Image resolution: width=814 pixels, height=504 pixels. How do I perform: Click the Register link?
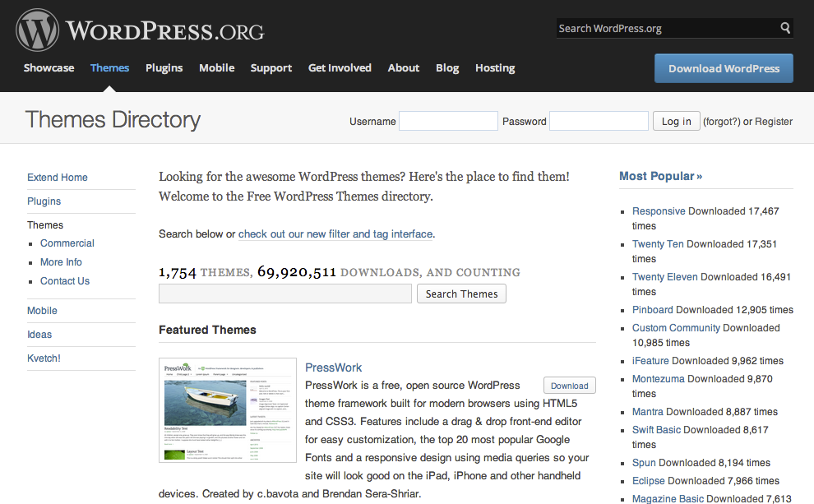[x=774, y=122]
